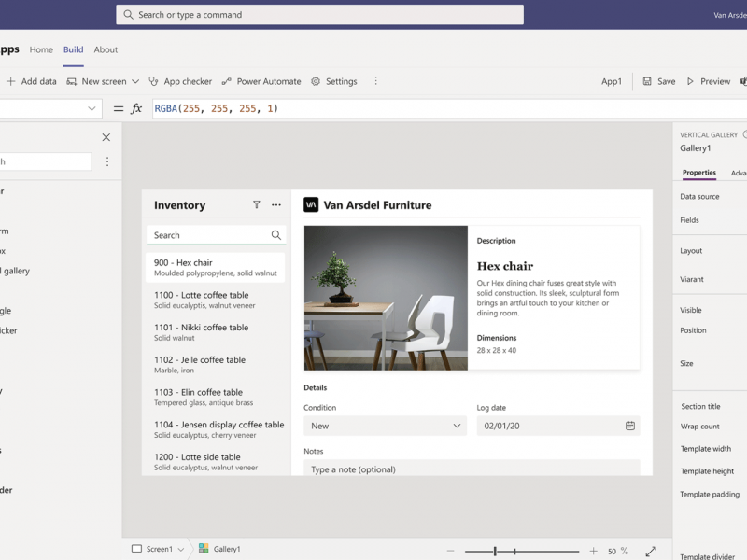Open the About tab
The image size is (747, 560).
pyautogui.click(x=106, y=49)
